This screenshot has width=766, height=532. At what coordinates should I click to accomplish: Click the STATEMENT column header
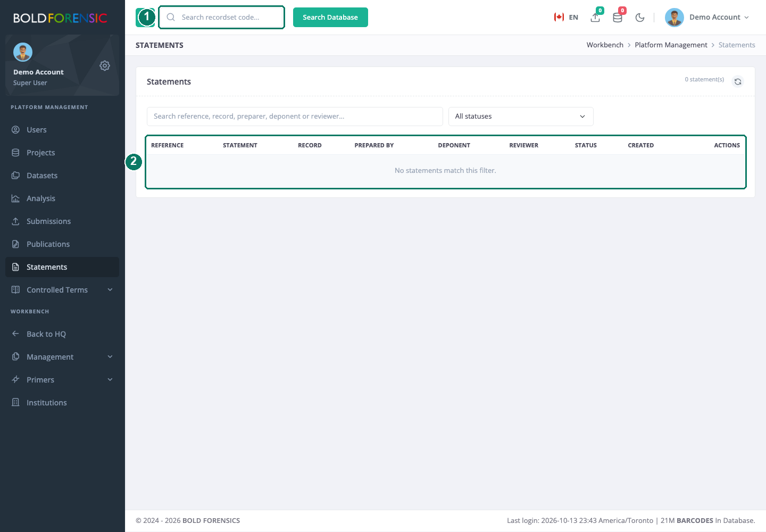pos(240,145)
